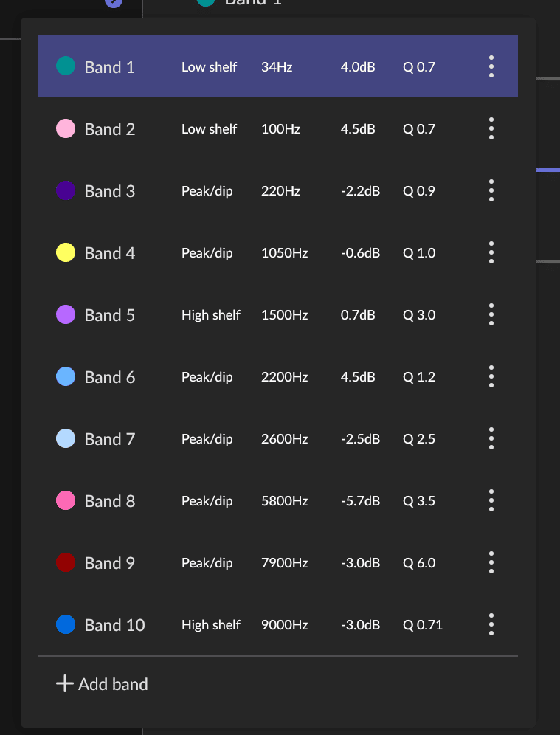Click the Add band label
Screen dimensions: 560x735
click(x=113, y=684)
